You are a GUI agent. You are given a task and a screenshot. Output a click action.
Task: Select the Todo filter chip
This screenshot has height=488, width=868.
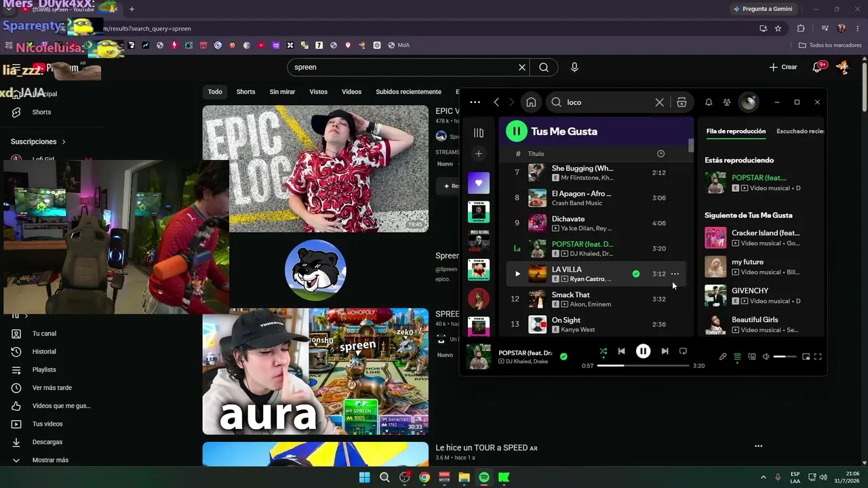[215, 91]
